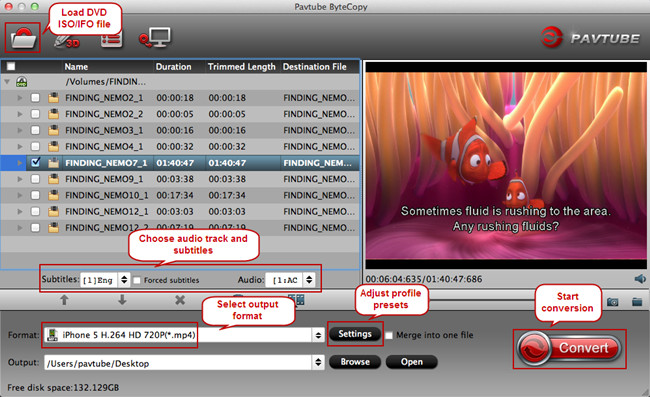Open the Subtitles selector arrows
This screenshot has width=650, height=397.
click(x=124, y=280)
